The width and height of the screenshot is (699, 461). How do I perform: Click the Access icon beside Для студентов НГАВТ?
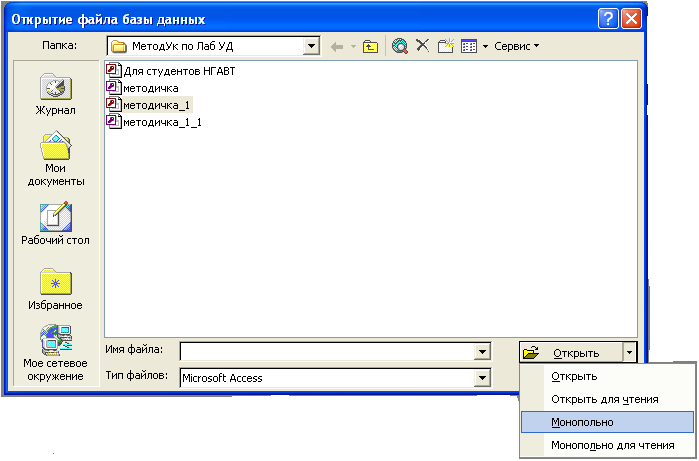[114, 70]
